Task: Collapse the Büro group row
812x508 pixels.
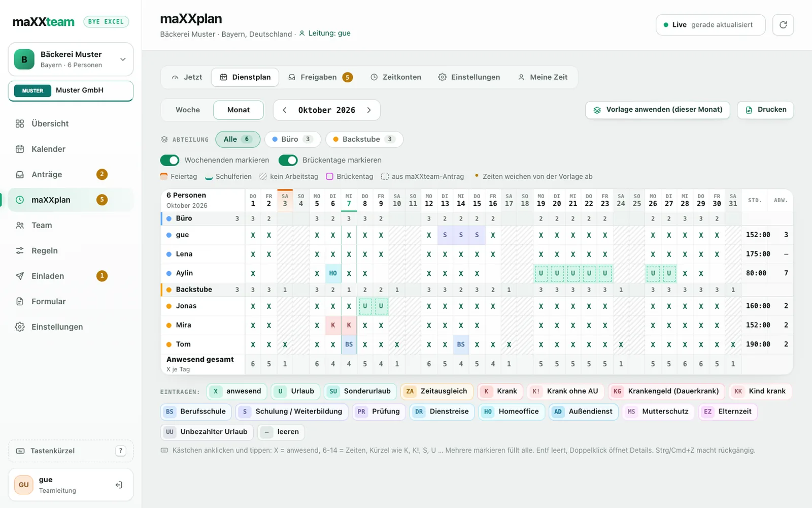Action: pos(202,218)
